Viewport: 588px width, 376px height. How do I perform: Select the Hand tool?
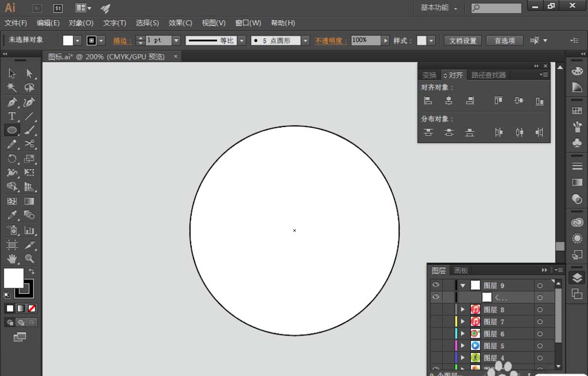(x=12, y=258)
